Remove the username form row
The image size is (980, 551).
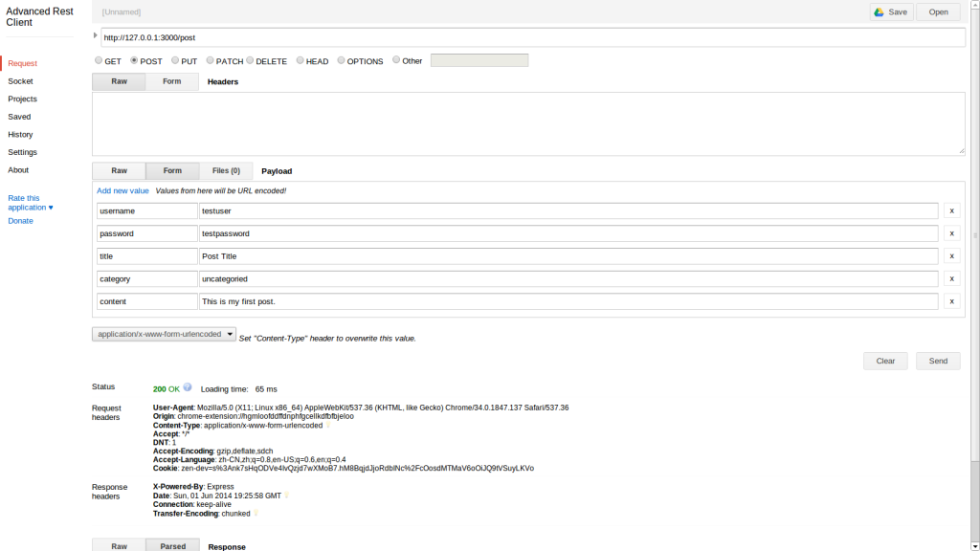[952, 210]
